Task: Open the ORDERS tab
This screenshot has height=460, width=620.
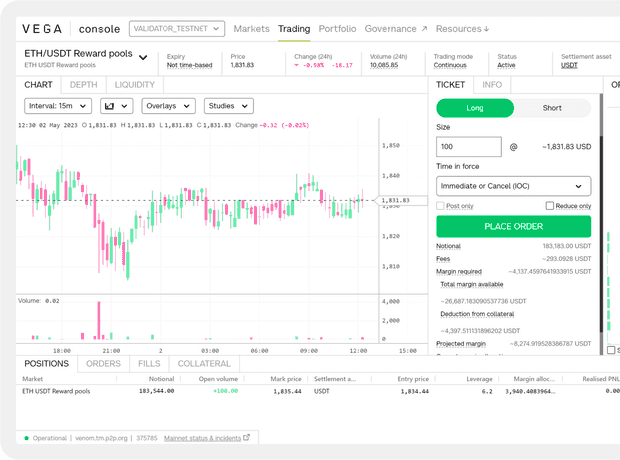Action: pos(103,363)
